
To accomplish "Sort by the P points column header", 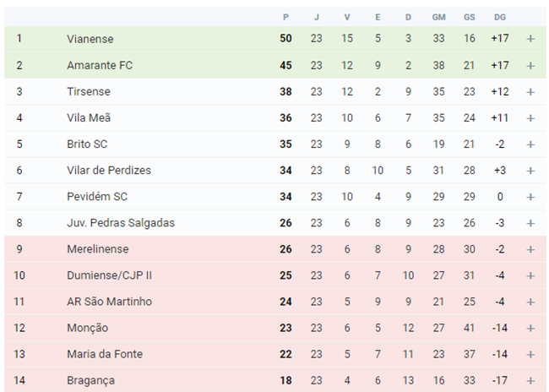I will click(285, 17).
